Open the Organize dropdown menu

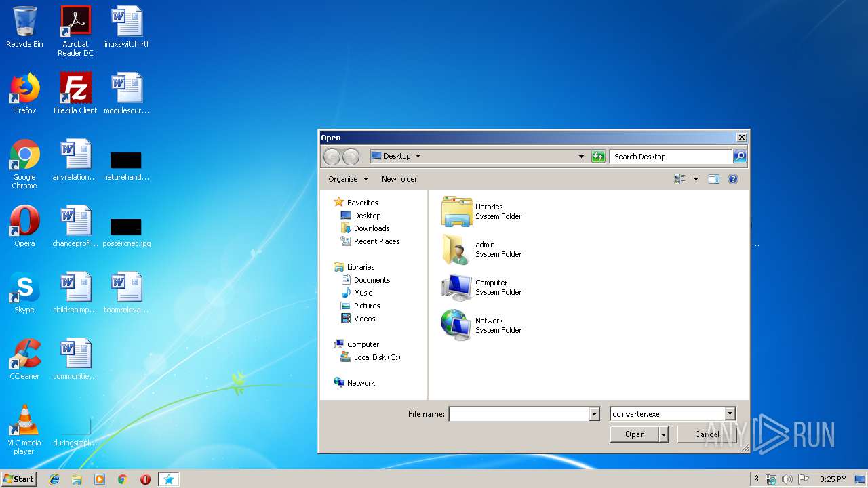(348, 179)
